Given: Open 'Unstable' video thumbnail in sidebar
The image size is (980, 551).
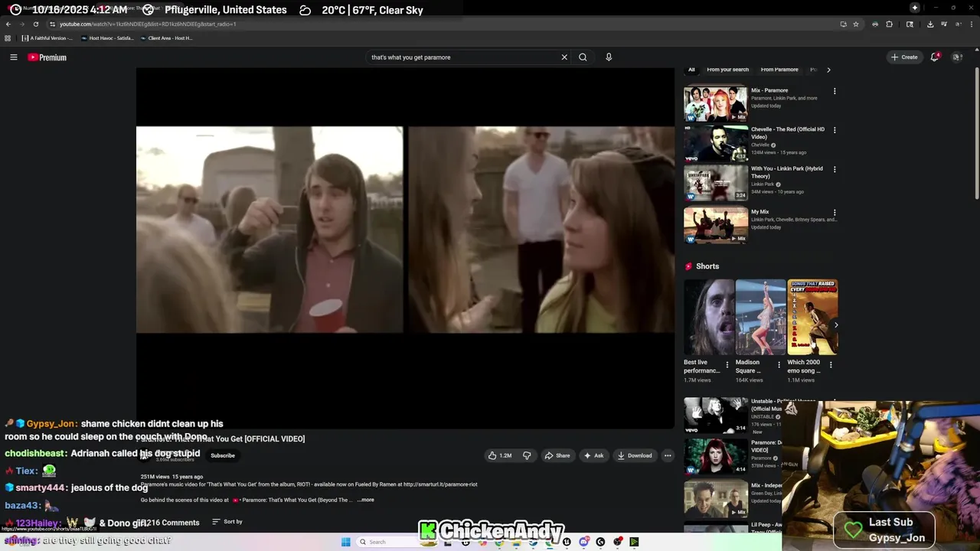Looking at the screenshot, I should tap(716, 416).
